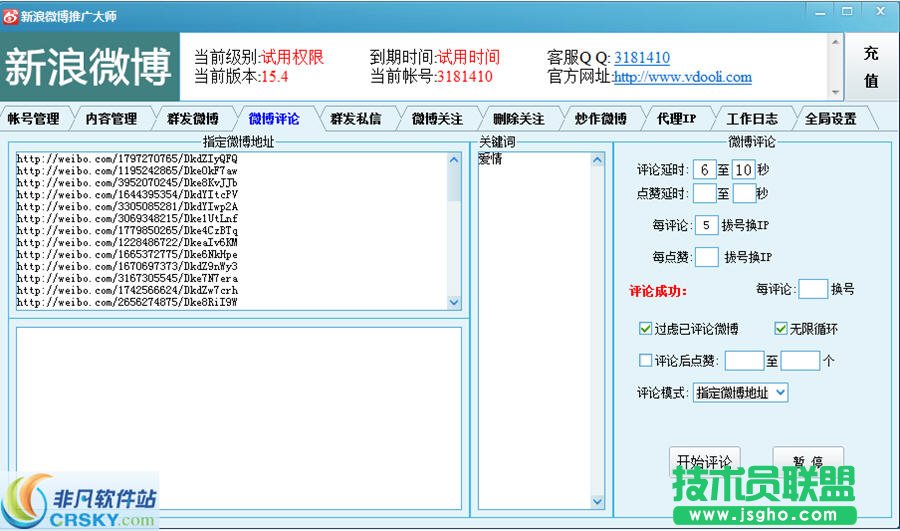Click the Weibo logo icon in title bar
The width and height of the screenshot is (900, 531).
coord(10,16)
